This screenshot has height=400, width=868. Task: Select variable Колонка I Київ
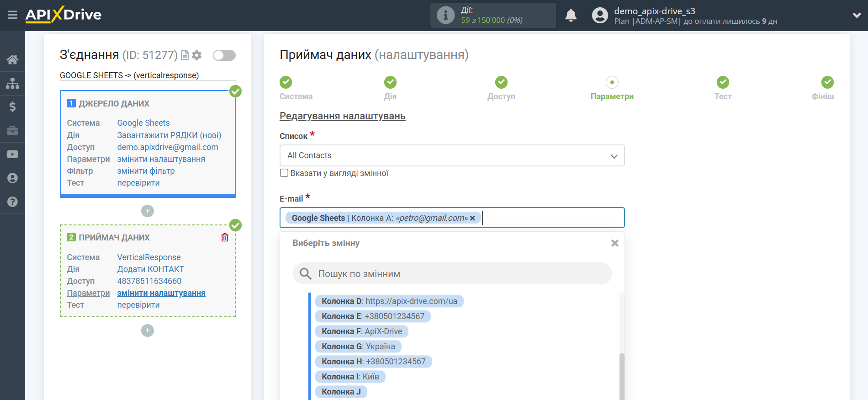pos(350,377)
